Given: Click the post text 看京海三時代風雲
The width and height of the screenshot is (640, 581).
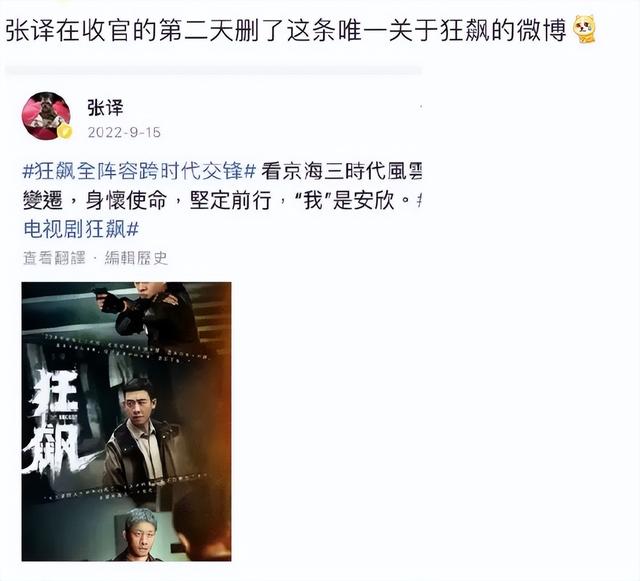Looking at the screenshot, I should (342, 171).
